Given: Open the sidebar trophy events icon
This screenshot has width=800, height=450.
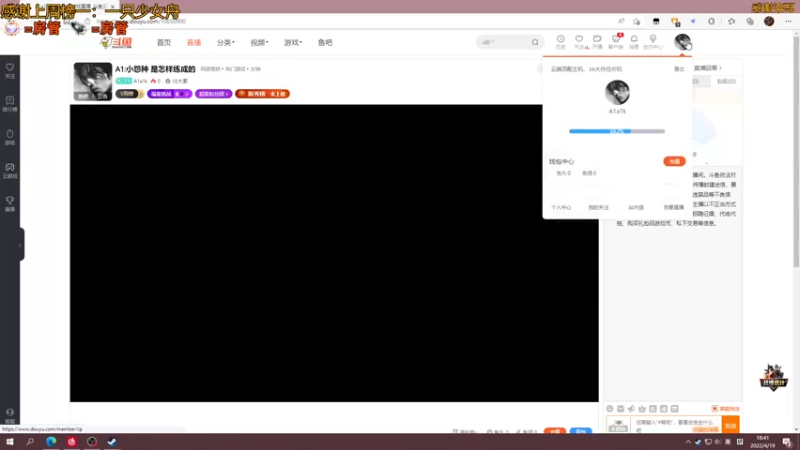Looking at the screenshot, I should pos(10,204).
